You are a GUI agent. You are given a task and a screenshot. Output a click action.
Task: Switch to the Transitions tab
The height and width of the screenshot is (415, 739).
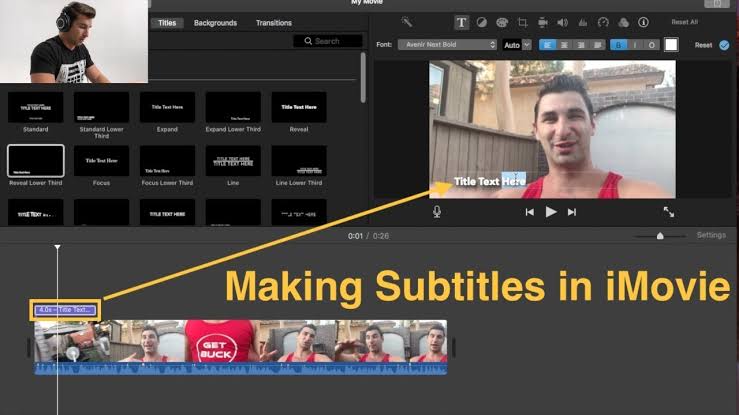coord(273,22)
